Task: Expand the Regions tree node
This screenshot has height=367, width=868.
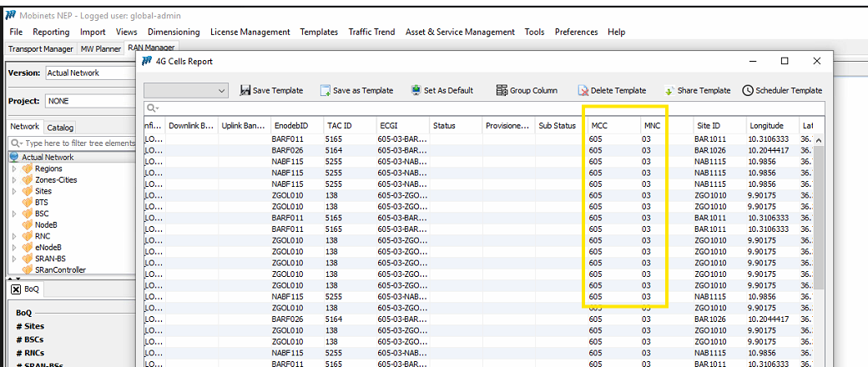Action: click(x=13, y=168)
